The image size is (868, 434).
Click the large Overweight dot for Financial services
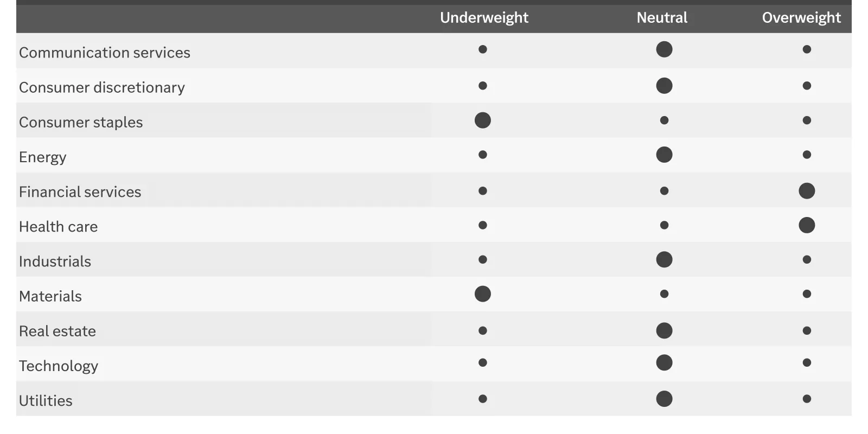click(807, 191)
